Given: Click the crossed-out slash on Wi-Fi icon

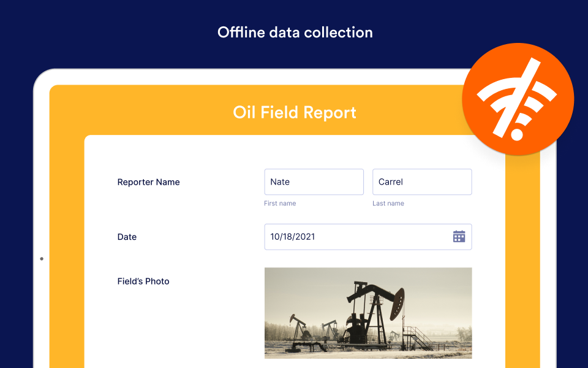Looking at the screenshot, I should (x=517, y=98).
